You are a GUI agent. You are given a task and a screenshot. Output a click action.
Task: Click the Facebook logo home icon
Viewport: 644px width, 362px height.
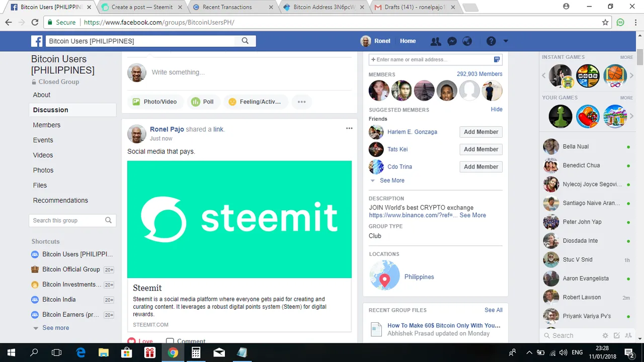[x=37, y=41]
